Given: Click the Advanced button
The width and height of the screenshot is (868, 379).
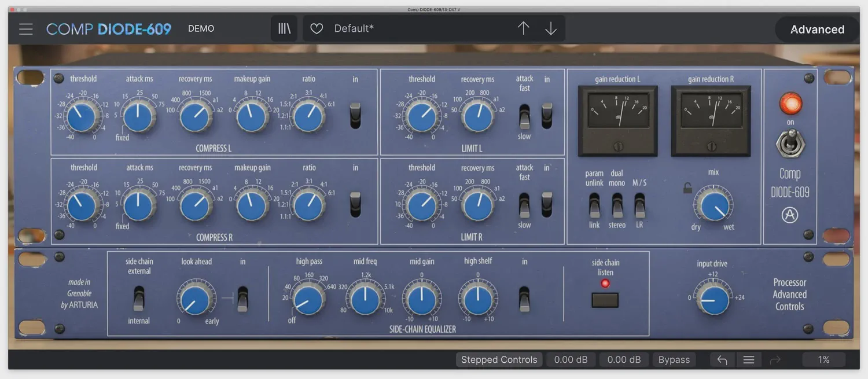Looking at the screenshot, I should [817, 30].
